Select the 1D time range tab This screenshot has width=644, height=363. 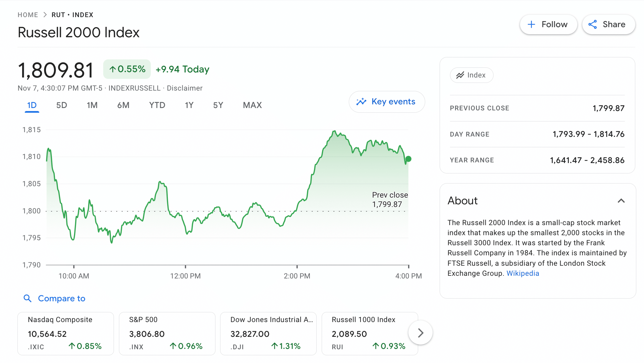[32, 105]
